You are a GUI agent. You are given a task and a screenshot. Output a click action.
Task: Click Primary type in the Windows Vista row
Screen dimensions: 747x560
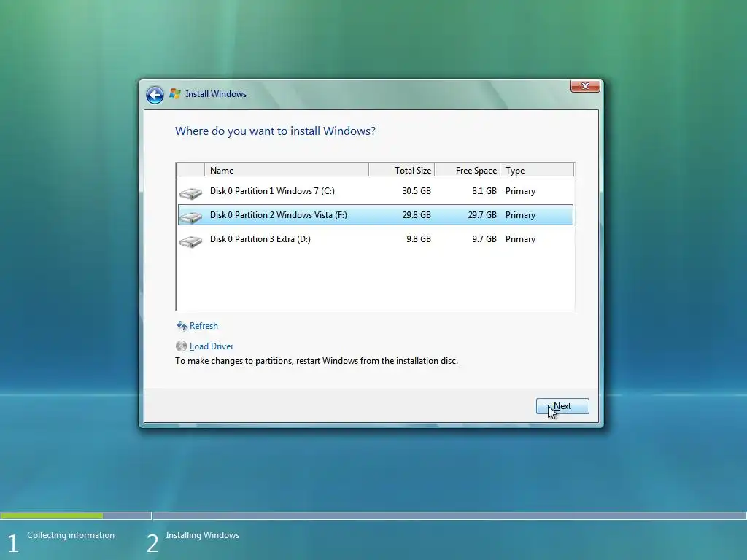[520, 215]
